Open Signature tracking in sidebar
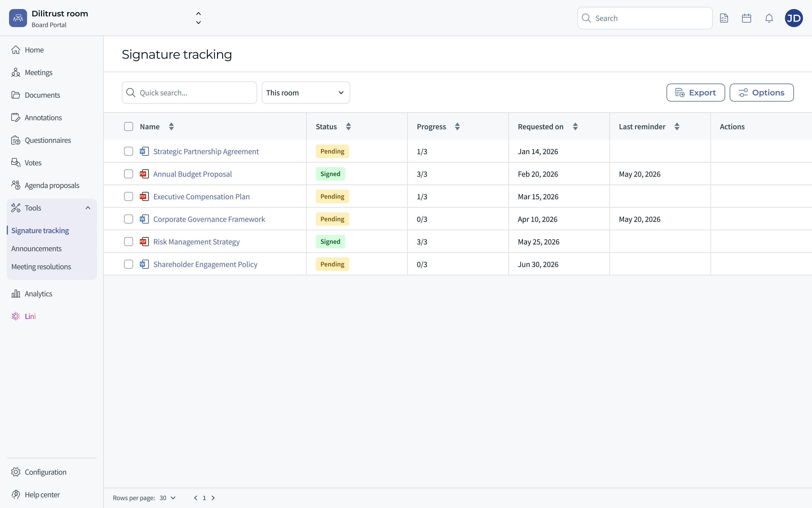Image resolution: width=812 pixels, height=508 pixels. [x=40, y=231]
